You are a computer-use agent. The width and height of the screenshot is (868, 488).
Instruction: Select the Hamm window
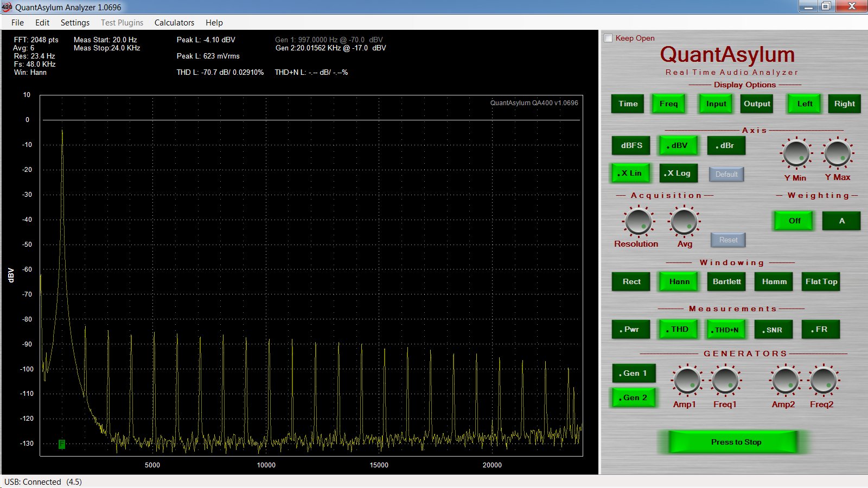(x=774, y=281)
